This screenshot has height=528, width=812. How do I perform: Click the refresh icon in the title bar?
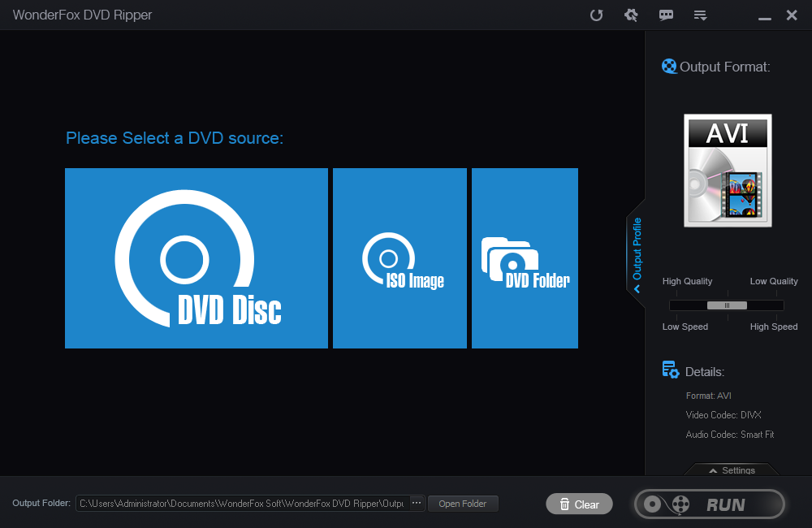[597, 15]
